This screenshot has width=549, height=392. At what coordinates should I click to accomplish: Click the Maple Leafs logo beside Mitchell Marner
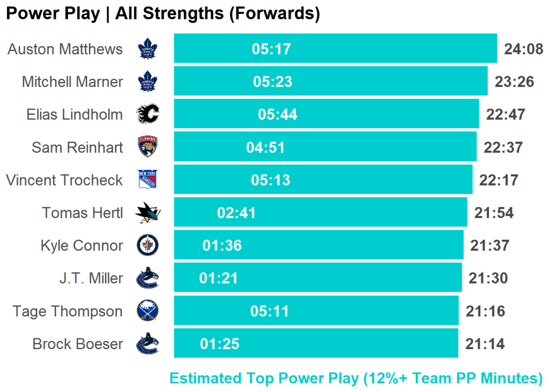[147, 82]
